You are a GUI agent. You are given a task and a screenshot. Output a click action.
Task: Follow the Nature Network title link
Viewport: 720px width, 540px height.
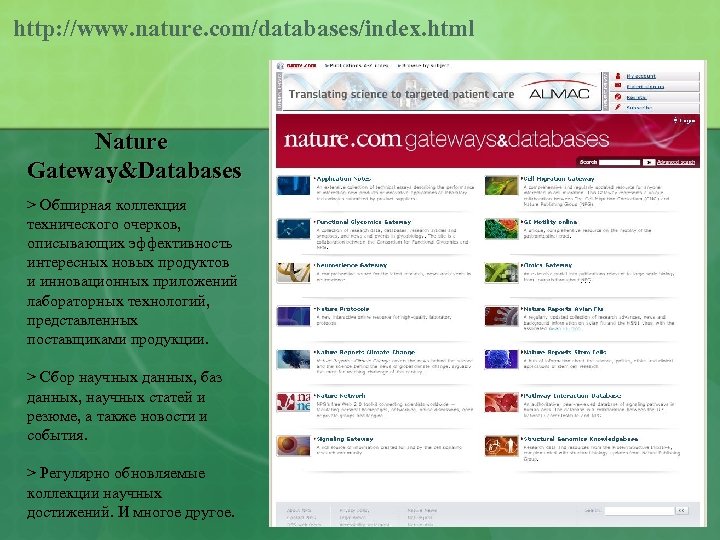pos(341,395)
